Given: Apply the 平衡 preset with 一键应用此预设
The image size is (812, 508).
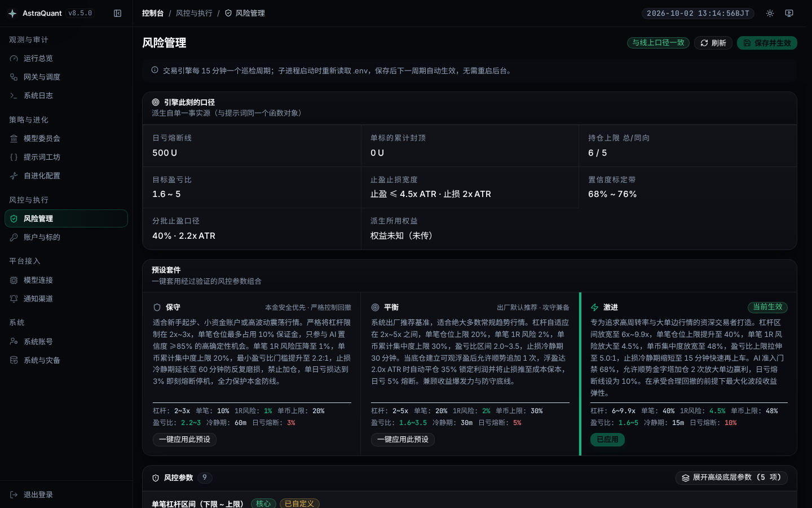Looking at the screenshot, I should point(403,440).
